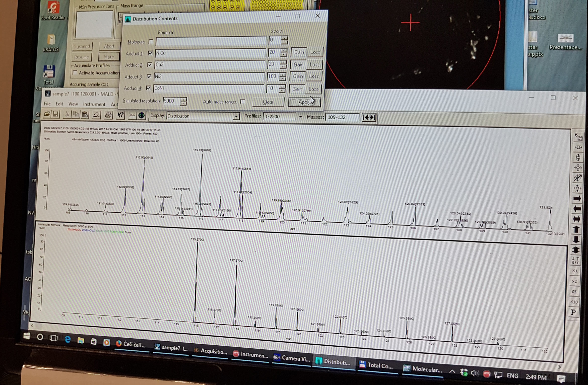Viewport: 588px width, 385px height.
Task: Enable the Molecule checkbox
Action: pos(151,42)
